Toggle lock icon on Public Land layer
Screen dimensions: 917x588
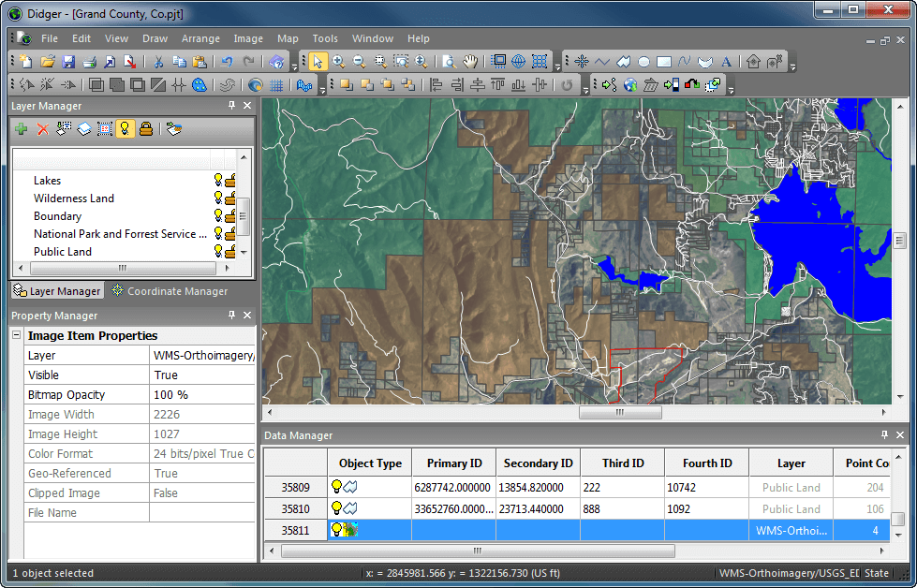click(229, 251)
